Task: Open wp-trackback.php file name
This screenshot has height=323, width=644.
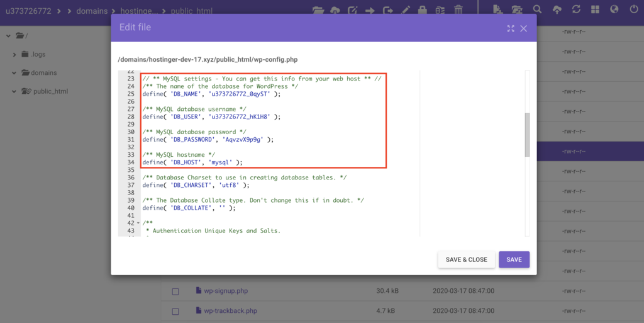Action: coord(230,310)
